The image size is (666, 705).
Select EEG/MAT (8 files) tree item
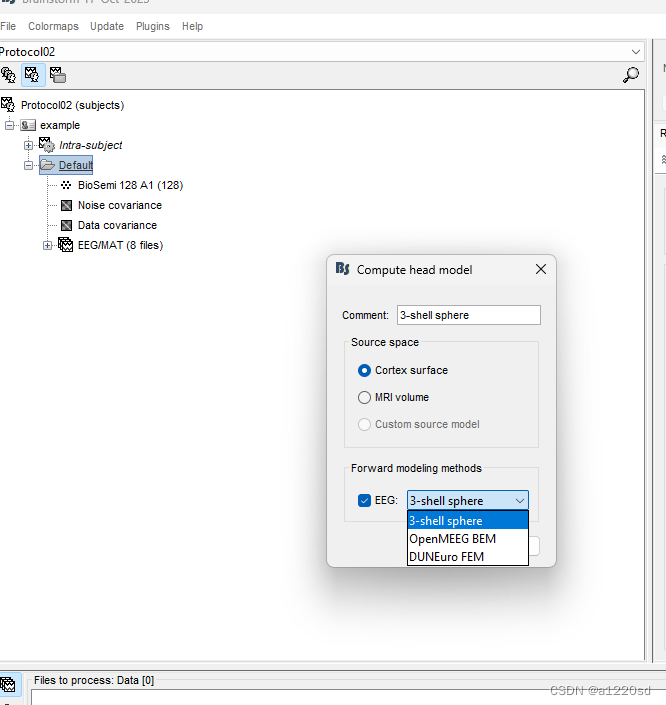[120, 245]
